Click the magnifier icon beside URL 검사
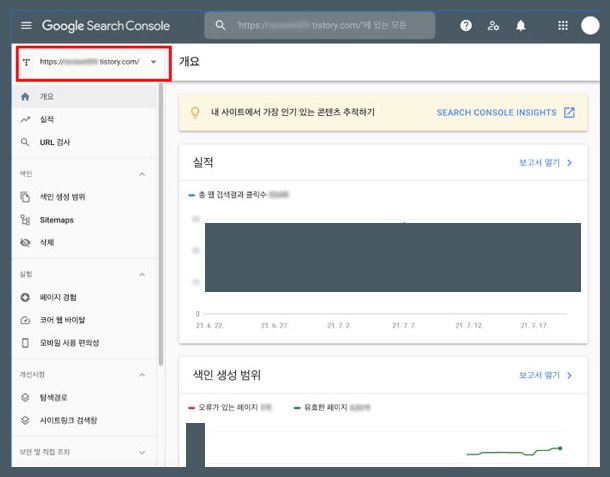This screenshot has height=477, width=610. [x=25, y=142]
